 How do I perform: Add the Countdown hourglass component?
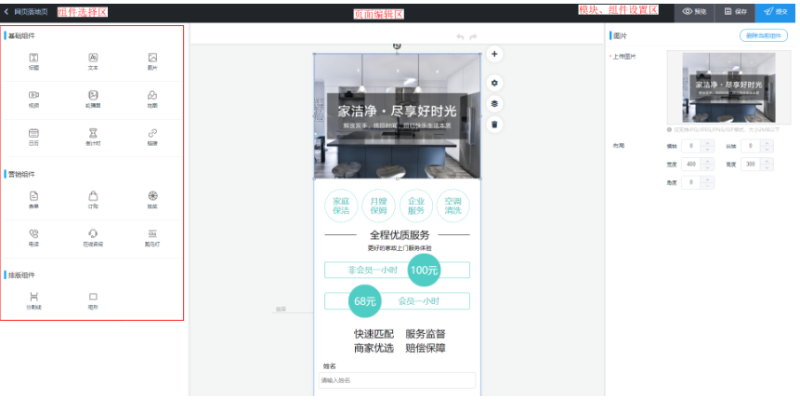coord(93,137)
